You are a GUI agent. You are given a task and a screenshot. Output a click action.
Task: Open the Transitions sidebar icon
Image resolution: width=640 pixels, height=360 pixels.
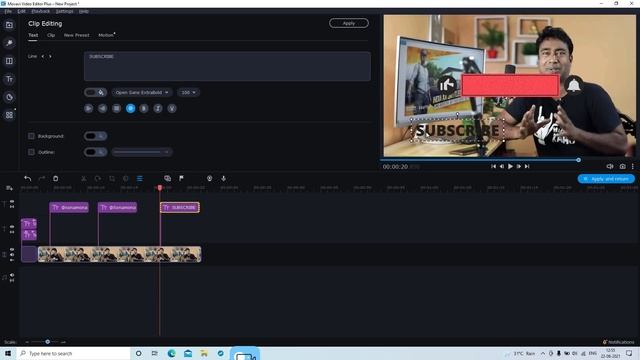click(9, 61)
